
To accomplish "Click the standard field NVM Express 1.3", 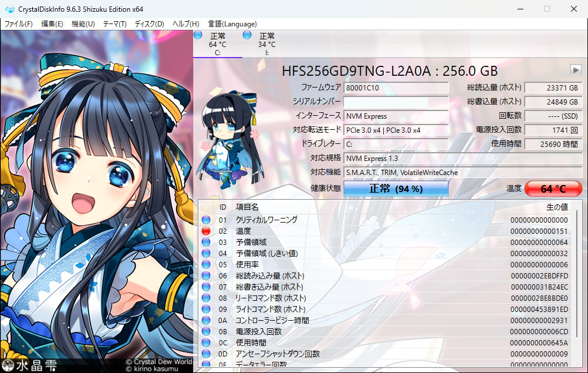I will tap(463, 159).
